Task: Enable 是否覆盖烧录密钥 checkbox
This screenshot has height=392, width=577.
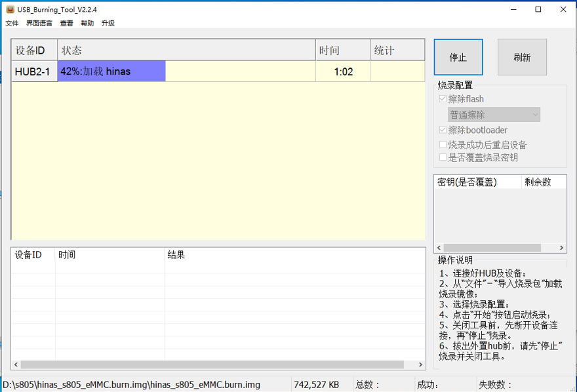Action: [x=443, y=157]
